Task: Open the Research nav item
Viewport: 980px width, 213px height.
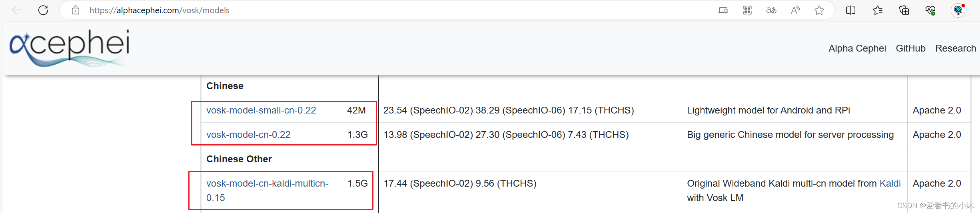Action: [x=956, y=48]
